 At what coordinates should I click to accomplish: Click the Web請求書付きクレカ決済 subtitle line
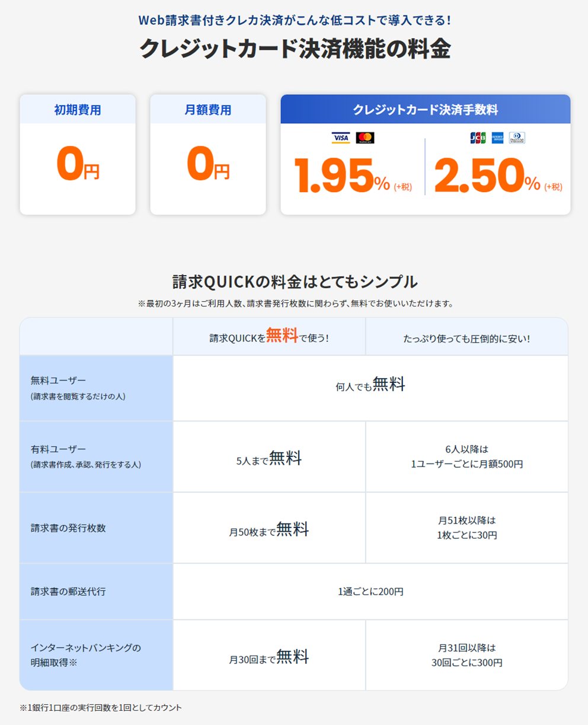pos(295,20)
